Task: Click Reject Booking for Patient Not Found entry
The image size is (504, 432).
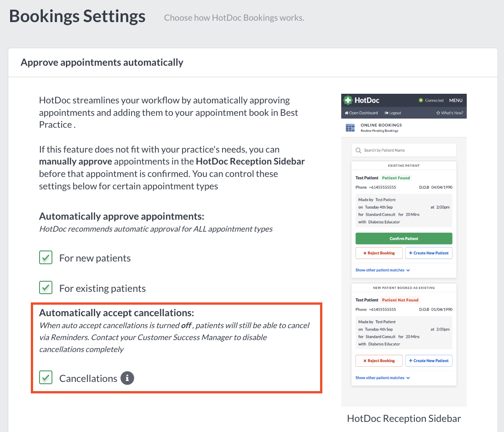Action: point(379,361)
